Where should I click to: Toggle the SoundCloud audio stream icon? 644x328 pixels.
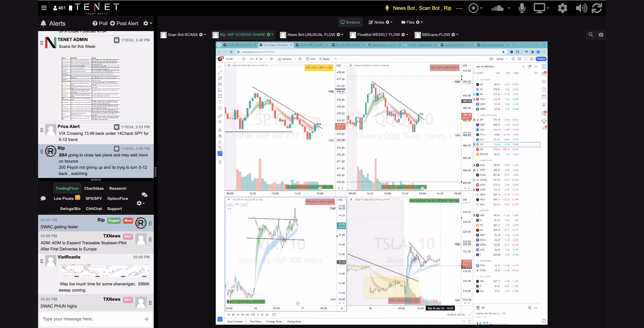pyautogui.click(x=497, y=8)
